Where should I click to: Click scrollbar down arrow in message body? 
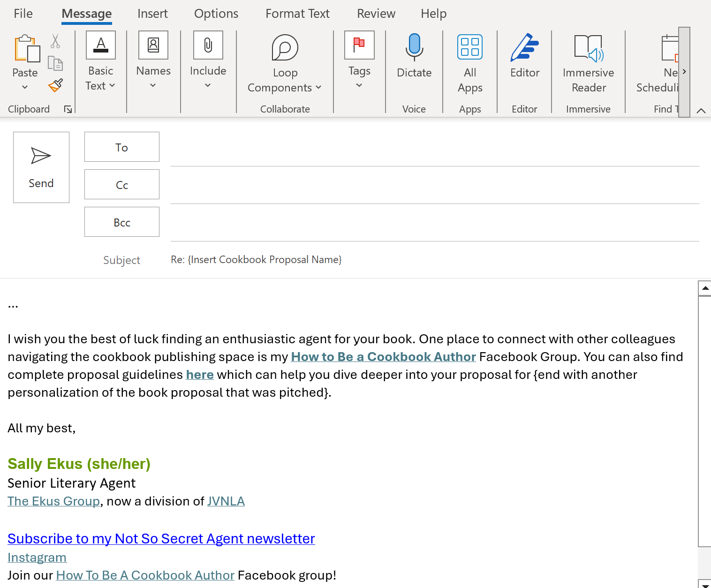click(705, 584)
